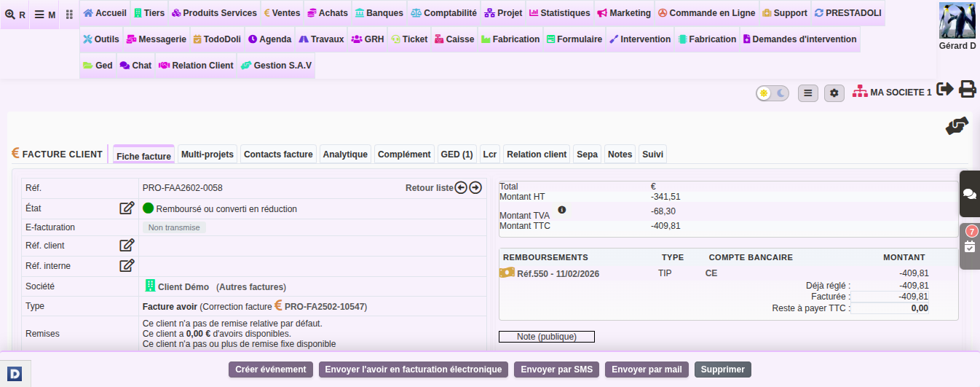The width and height of the screenshot is (980, 387).
Task: Click the Gérard D user avatar
Action: (957, 20)
